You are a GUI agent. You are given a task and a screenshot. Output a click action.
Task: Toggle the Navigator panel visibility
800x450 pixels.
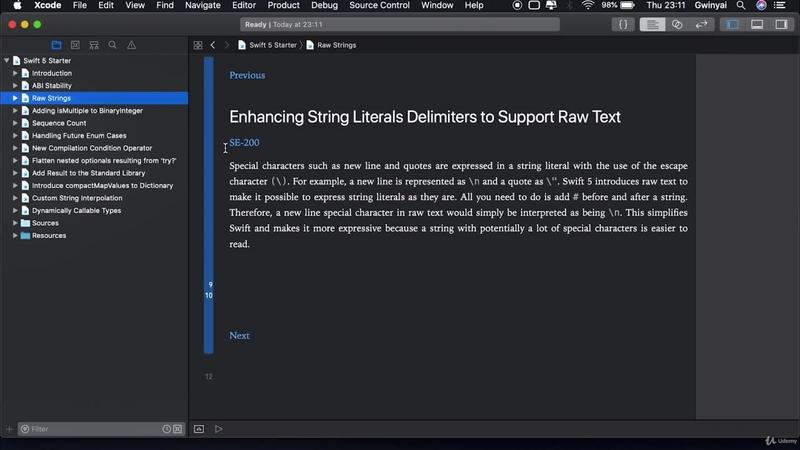tap(732, 24)
